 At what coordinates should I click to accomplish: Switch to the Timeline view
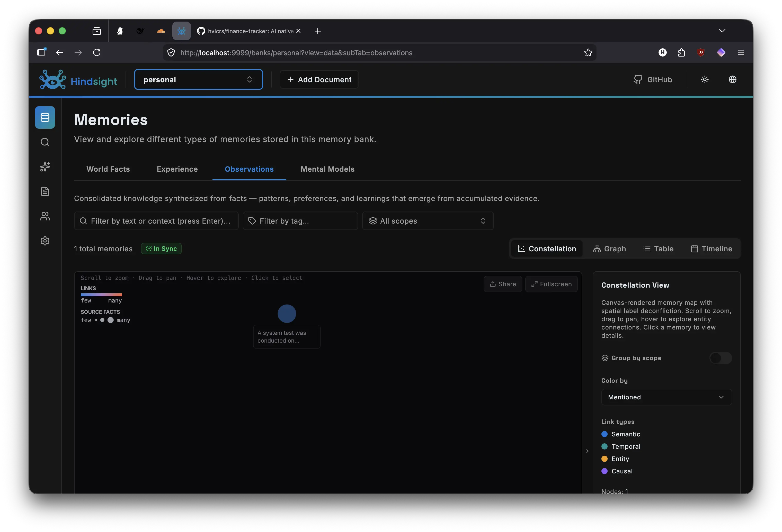point(711,249)
